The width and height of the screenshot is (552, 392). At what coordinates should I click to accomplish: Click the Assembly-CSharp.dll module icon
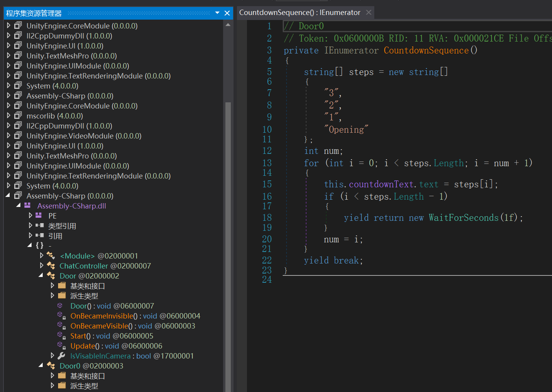click(27, 206)
